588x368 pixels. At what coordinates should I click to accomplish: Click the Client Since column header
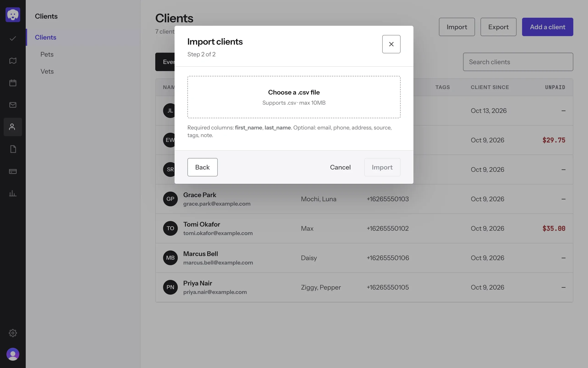[490, 87]
